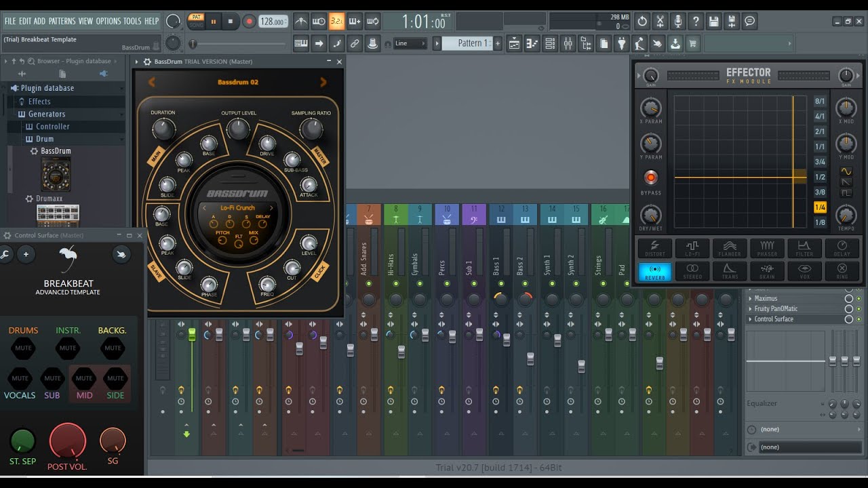Open the playlist view icon
The image size is (868, 488).
514,43
